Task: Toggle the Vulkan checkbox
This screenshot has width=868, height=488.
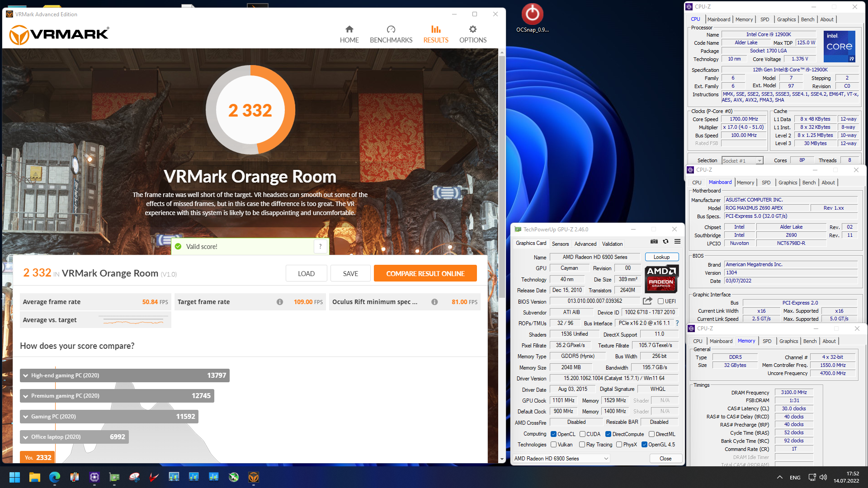Action: (553, 445)
